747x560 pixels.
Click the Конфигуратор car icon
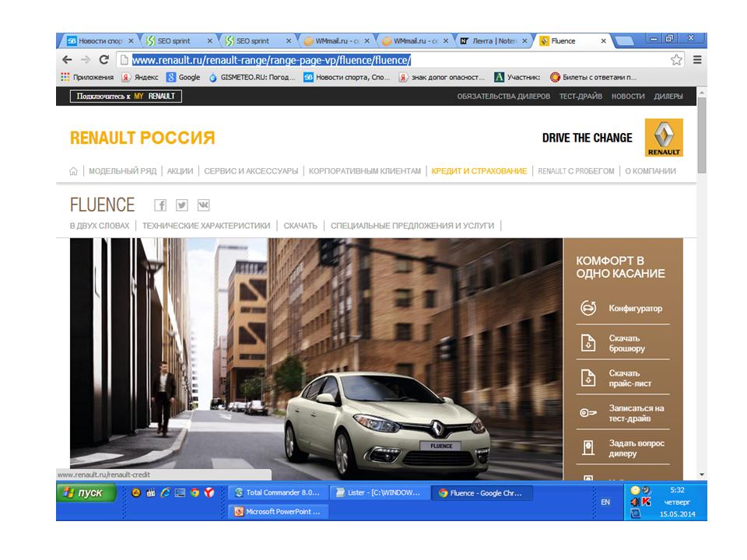coord(588,308)
